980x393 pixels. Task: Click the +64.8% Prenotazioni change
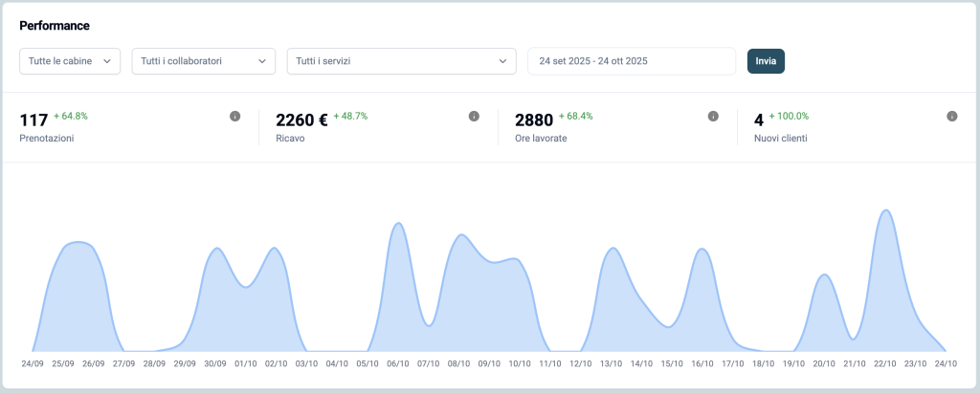71,116
